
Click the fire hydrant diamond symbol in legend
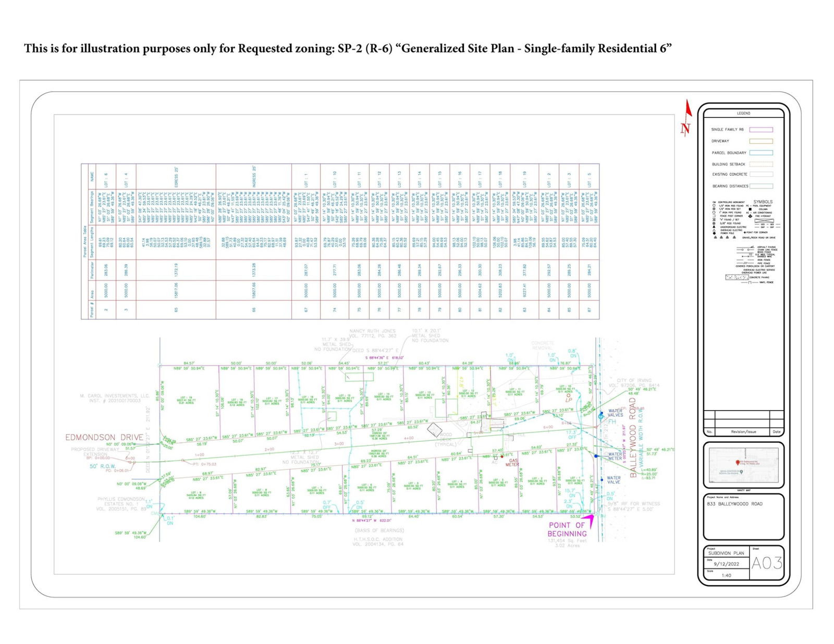click(750, 216)
